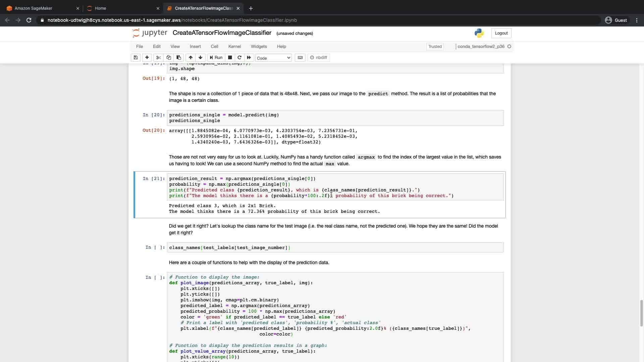The height and width of the screenshot is (362, 644).
Task: Restart kernel and rerun all with the fast-forward icon
Action: (249, 58)
